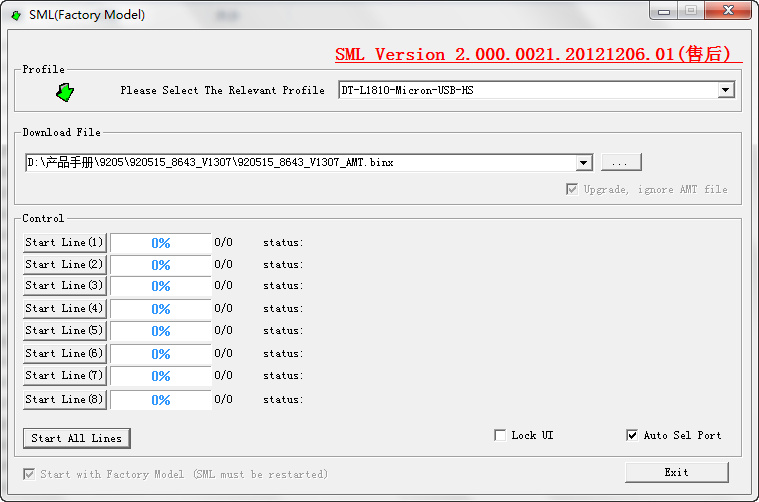The image size is (759, 502).
Task: Click Start Line (1) button
Action: [64, 243]
